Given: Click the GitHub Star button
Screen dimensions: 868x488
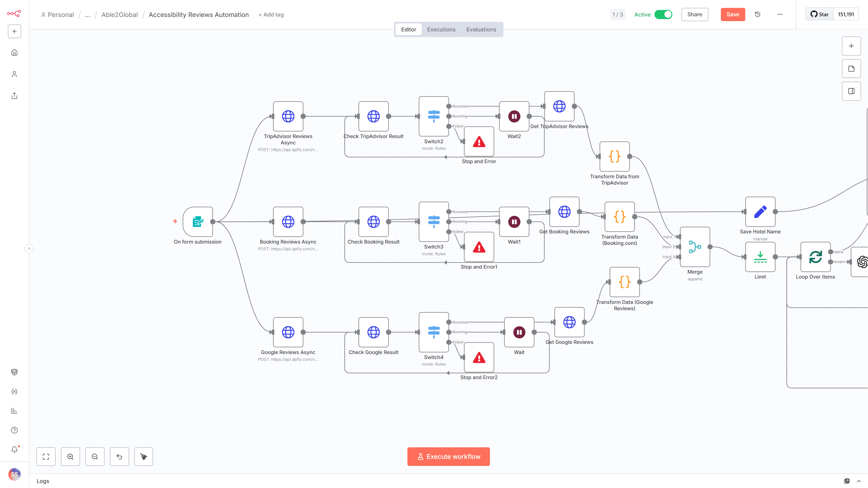Looking at the screenshot, I should pos(819,14).
